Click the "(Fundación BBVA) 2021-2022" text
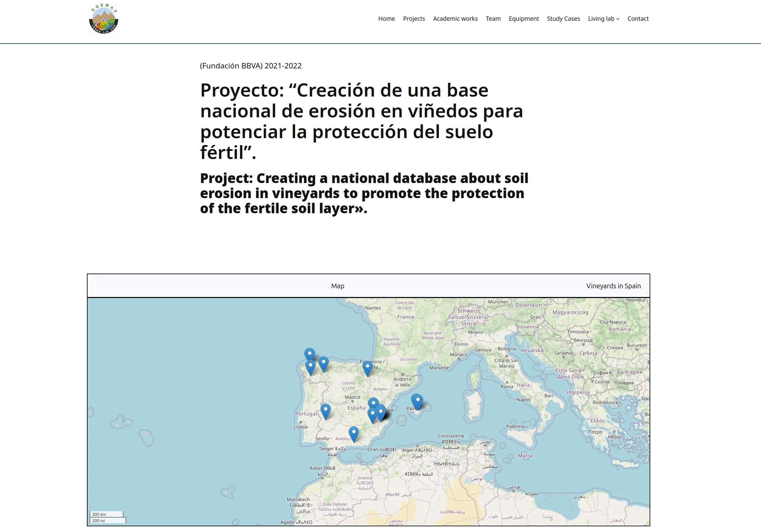This screenshot has height=532, width=761. [x=251, y=66]
